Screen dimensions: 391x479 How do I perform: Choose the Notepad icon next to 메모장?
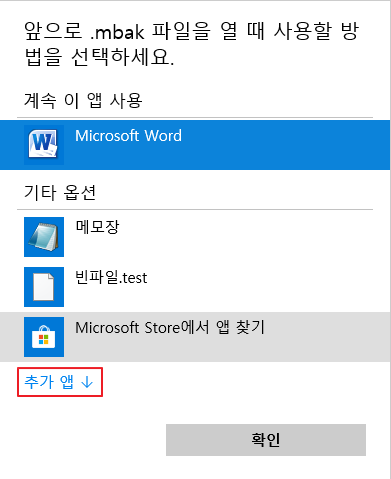(44, 237)
